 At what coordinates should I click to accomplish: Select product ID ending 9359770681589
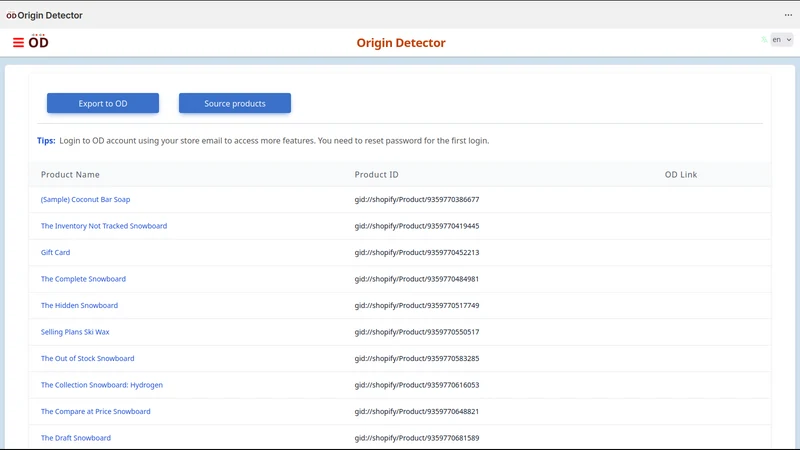(417, 438)
